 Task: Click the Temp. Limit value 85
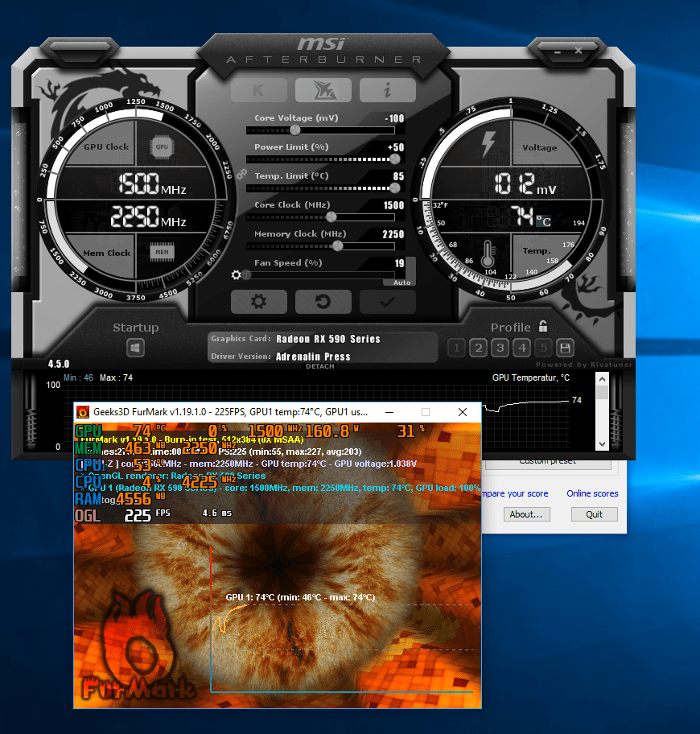tap(398, 176)
